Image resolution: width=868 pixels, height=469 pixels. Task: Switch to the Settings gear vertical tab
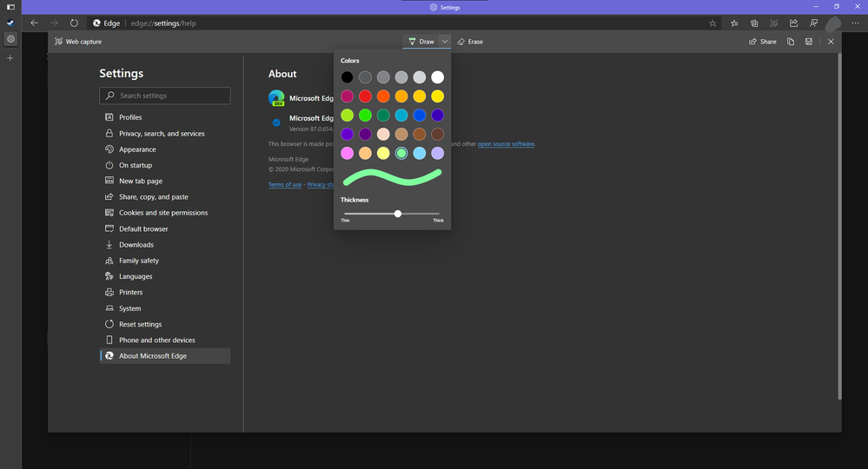10,39
